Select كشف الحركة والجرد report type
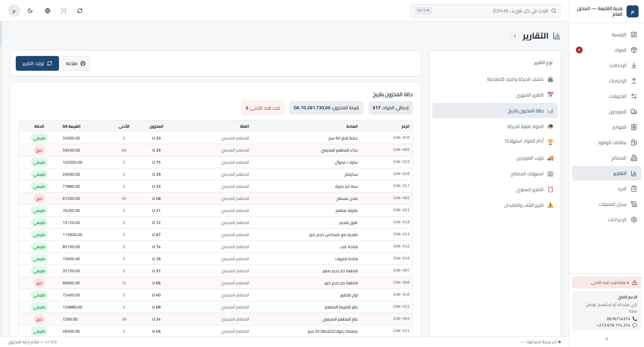 [495, 79]
